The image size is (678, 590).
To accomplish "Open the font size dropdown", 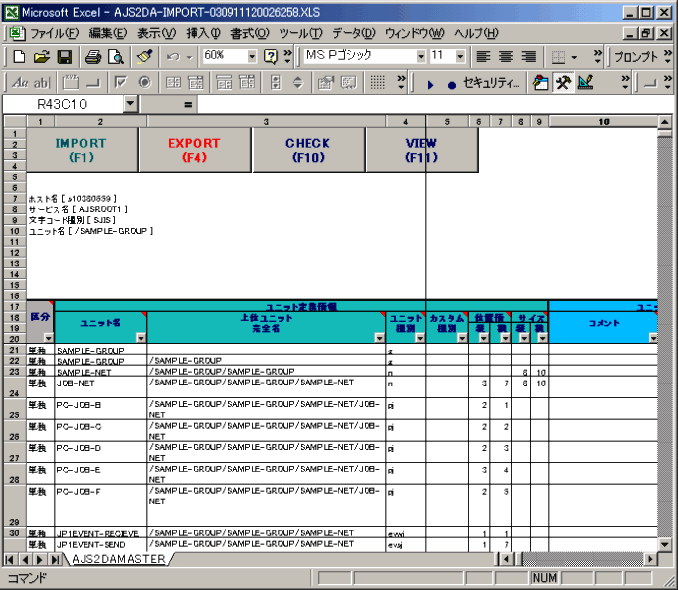I will pyautogui.click(x=460, y=56).
